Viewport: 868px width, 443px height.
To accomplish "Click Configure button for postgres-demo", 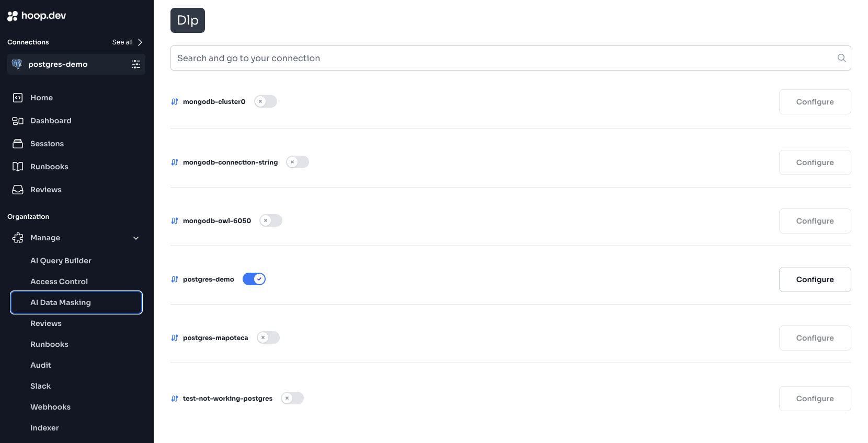I will (815, 279).
